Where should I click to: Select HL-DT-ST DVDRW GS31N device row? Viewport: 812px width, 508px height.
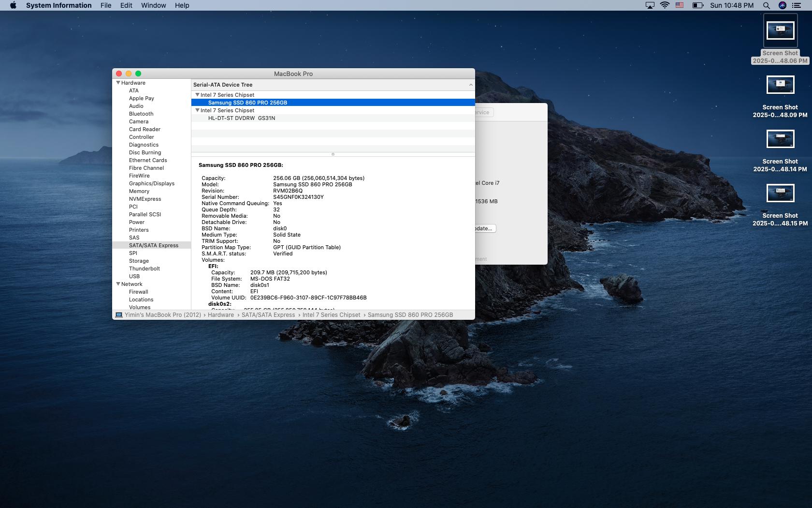tap(242, 118)
